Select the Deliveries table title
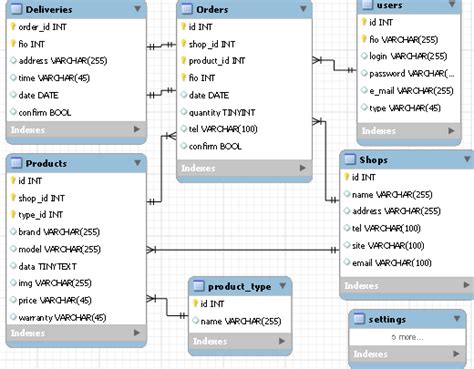 click(x=49, y=10)
